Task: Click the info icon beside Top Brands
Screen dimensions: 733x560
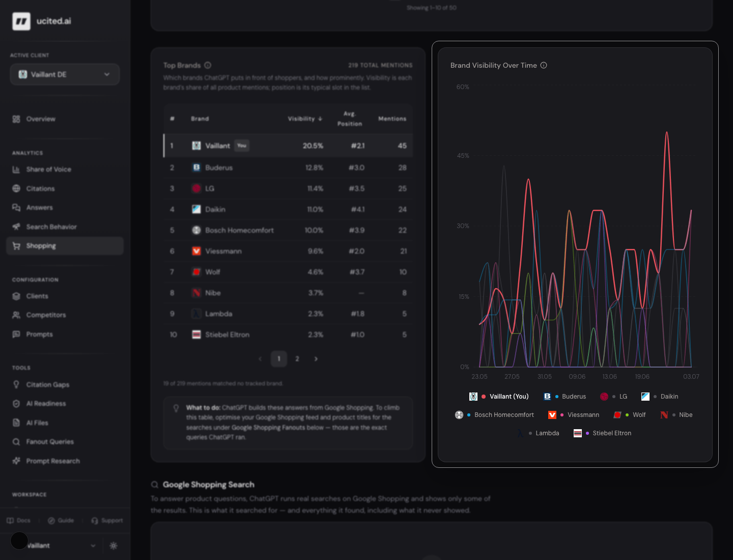Action: point(208,65)
